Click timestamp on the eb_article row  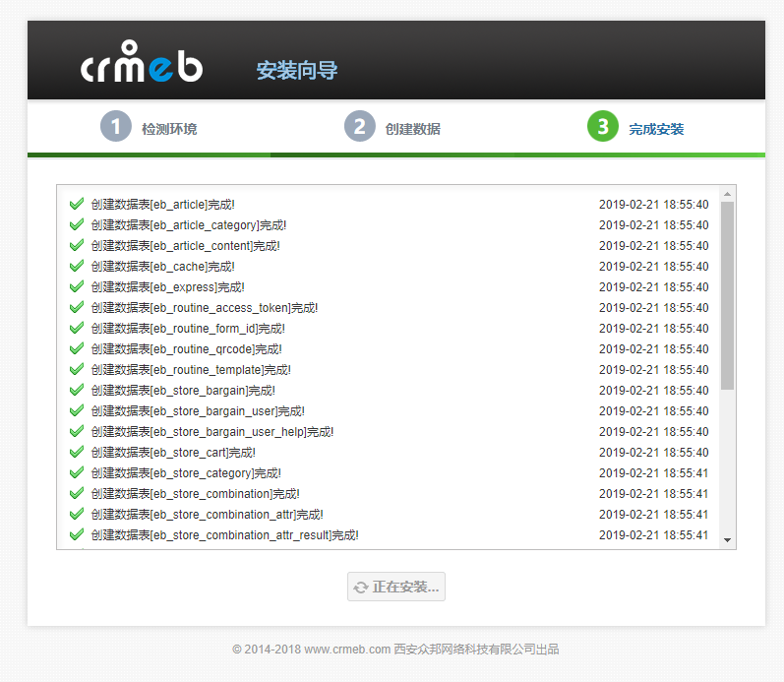coord(654,205)
